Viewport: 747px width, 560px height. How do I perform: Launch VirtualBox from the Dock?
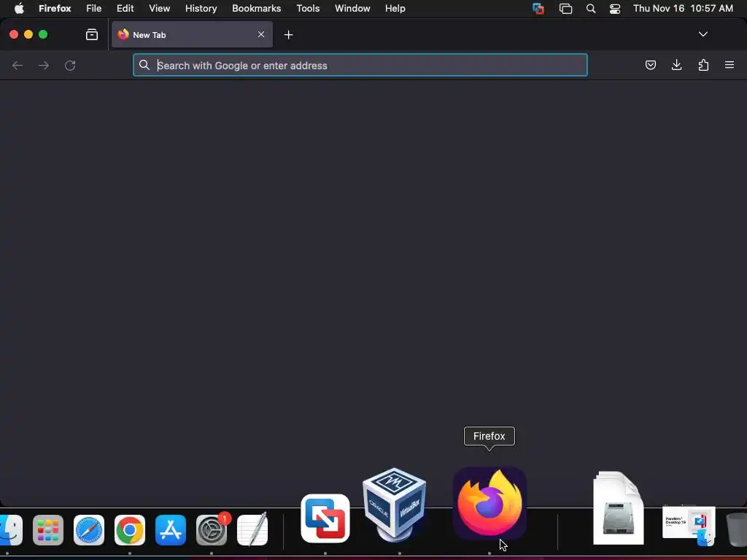click(x=394, y=505)
